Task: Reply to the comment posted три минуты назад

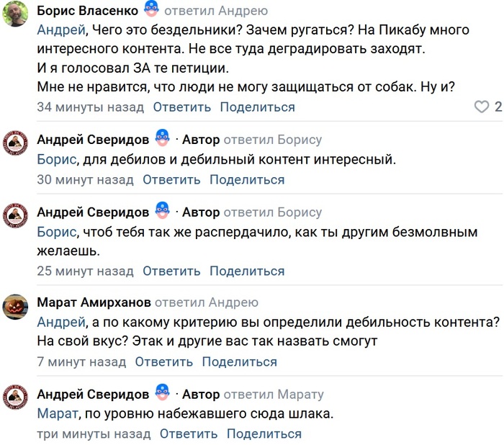Action: click(189, 434)
